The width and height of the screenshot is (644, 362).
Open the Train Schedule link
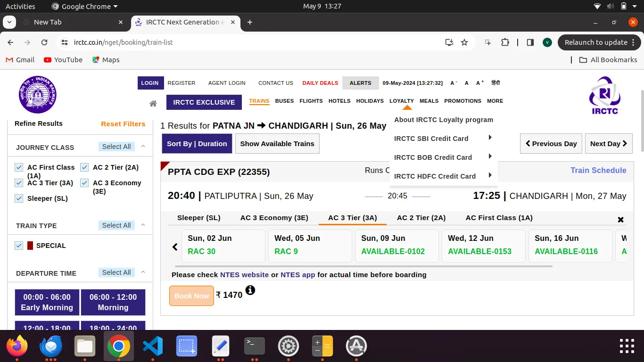(598, 170)
